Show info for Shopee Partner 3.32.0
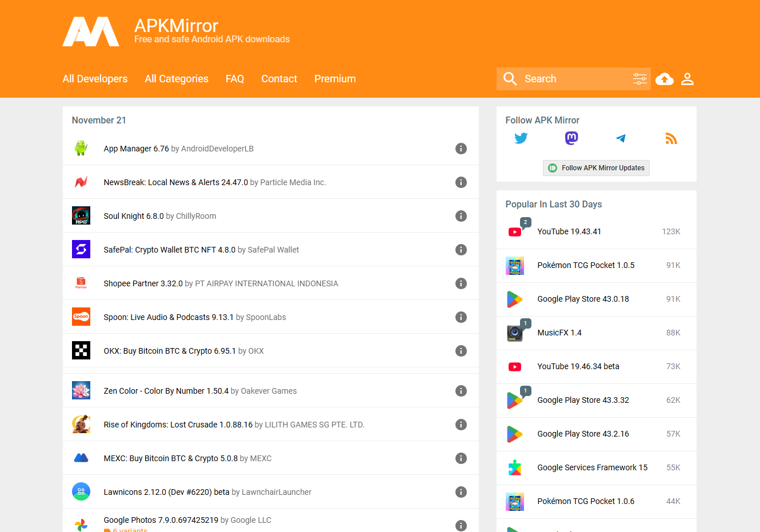This screenshot has width=760, height=532. (461, 283)
